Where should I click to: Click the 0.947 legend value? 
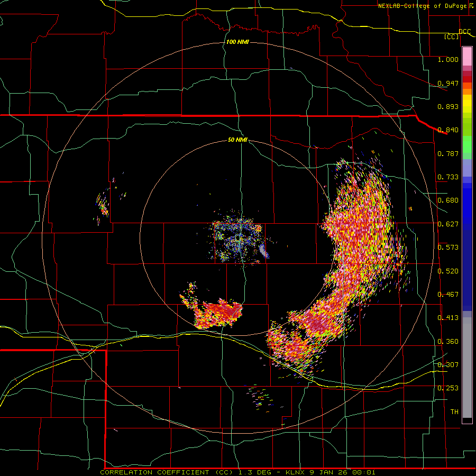pyautogui.click(x=448, y=83)
